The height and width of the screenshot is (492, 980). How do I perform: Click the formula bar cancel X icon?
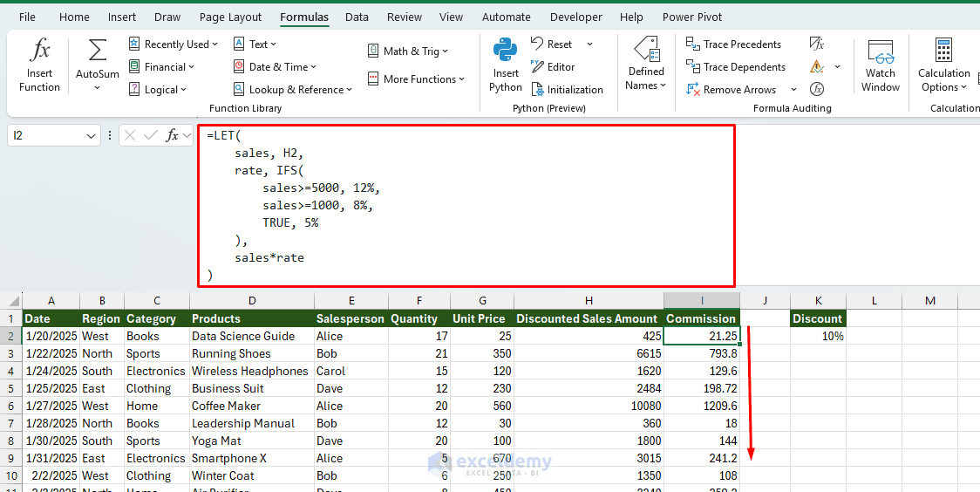click(x=130, y=135)
